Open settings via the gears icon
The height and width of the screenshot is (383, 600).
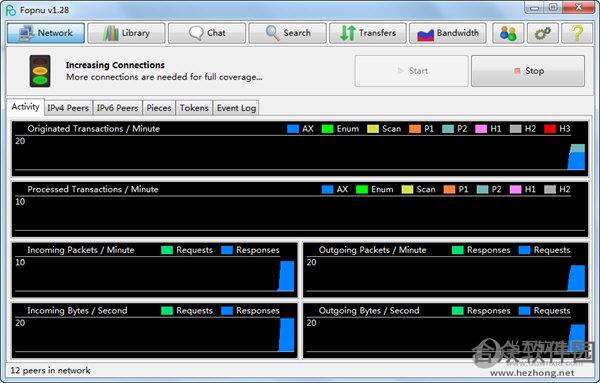(543, 33)
